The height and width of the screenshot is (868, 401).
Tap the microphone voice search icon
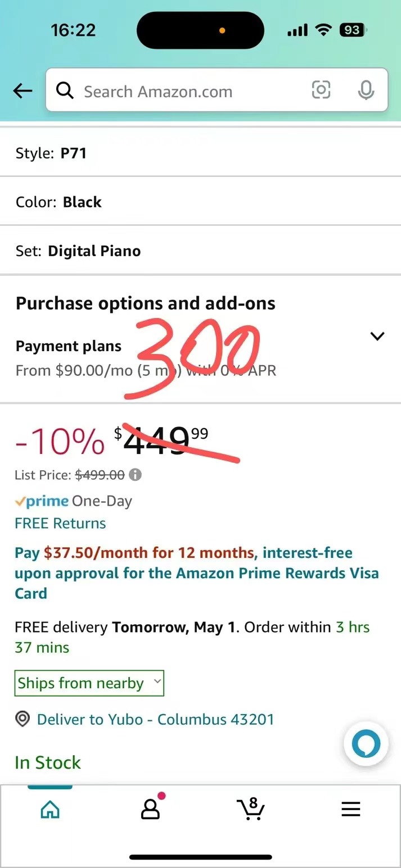[x=366, y=90]
